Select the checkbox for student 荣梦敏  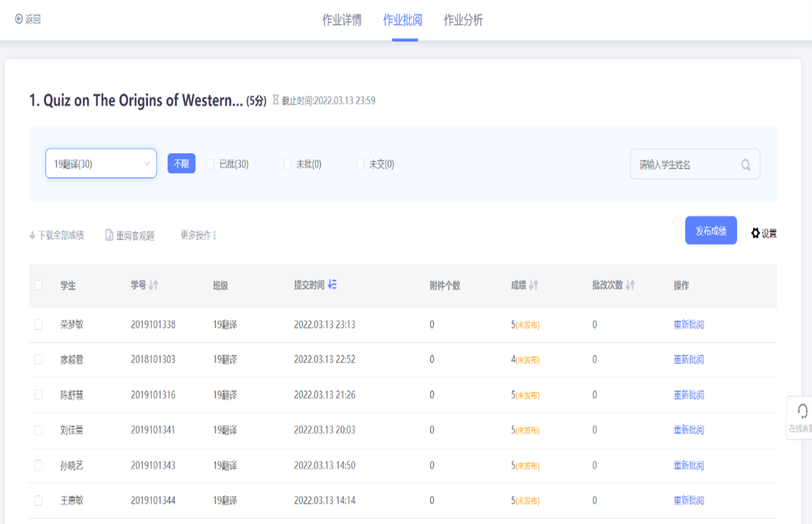point(38,325)
